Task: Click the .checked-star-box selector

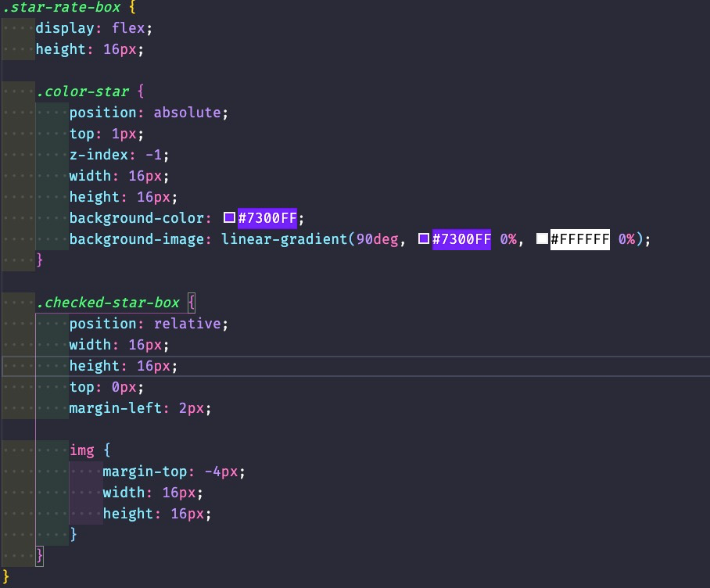Action: pos(108,303)
